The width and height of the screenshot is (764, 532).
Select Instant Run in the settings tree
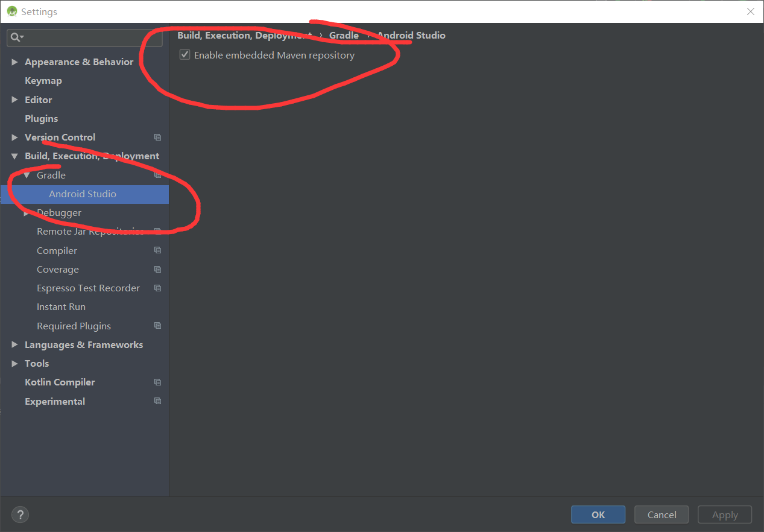pos(62,306)
